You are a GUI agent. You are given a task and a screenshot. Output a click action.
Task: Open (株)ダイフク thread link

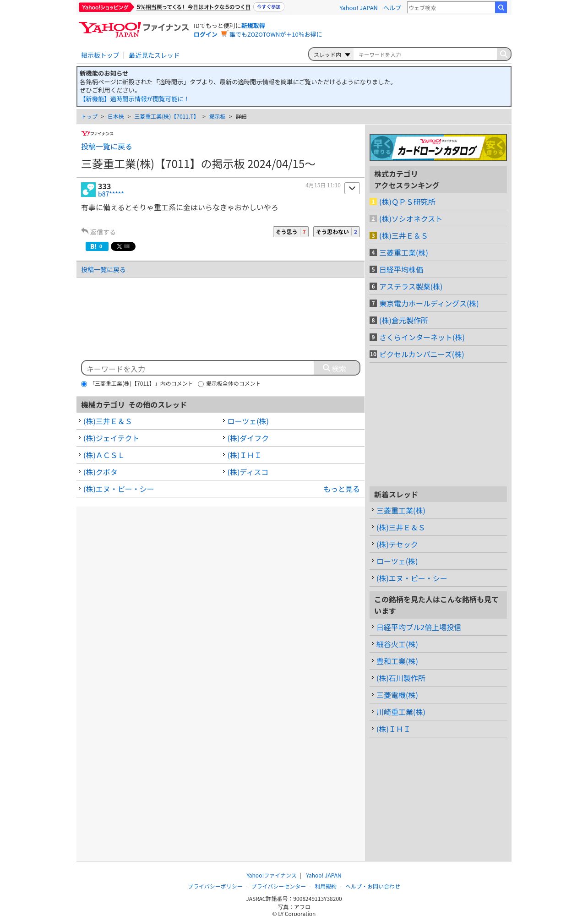click(x=248, y=438)
